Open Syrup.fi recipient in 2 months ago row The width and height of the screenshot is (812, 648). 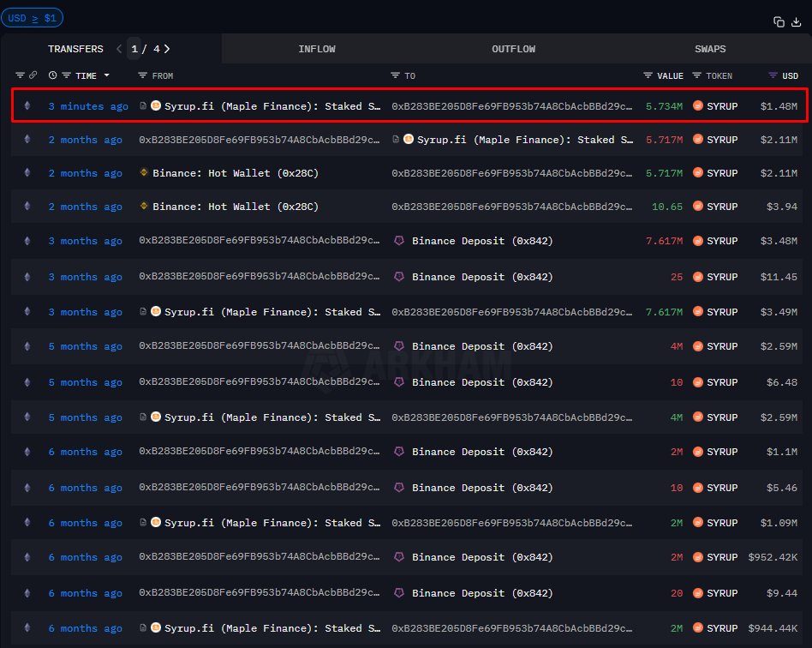[x=525, y=140]
